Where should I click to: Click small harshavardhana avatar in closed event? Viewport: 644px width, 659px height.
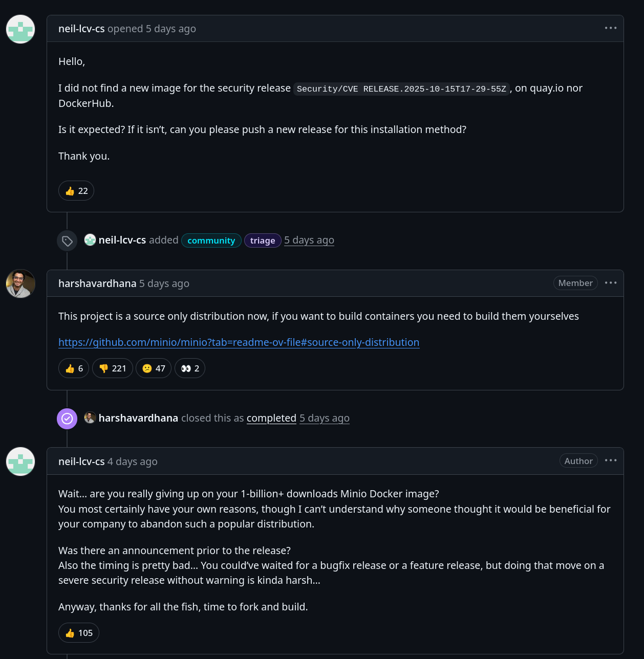pos(90,418)
